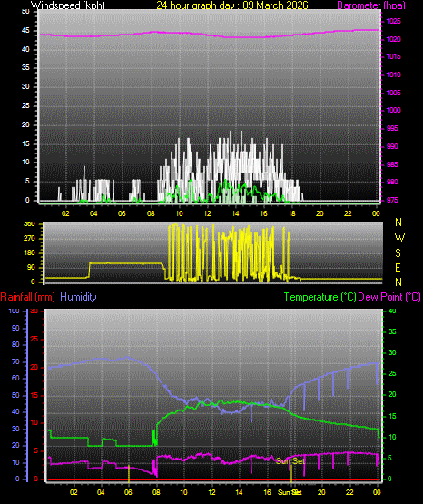Click the blue '90' humidity axis value
The image size is (423, 504).
[x=15, y=328]
